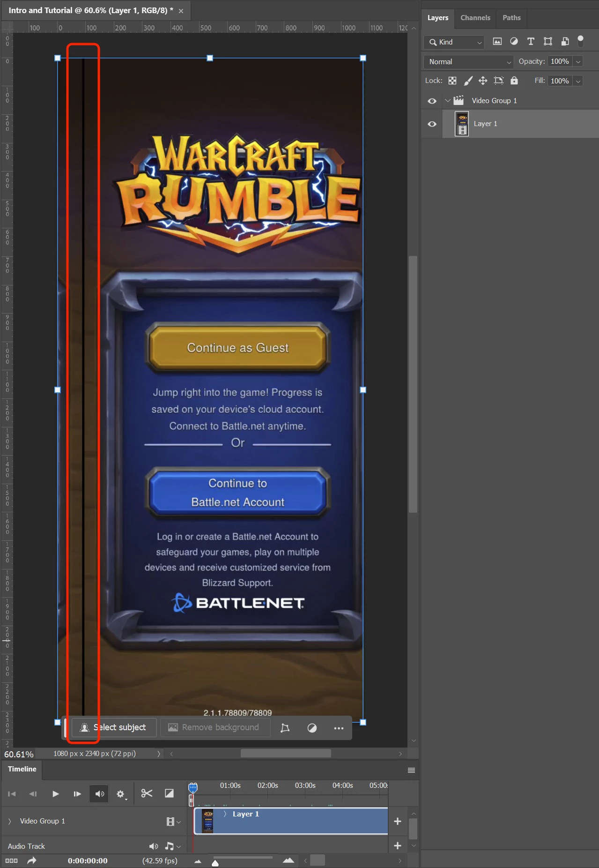Image resolution: width=599 pixels, height=868 pixels.
Task: Click adjustment layer icon in contextual bar
Action: [x=312, y=728]
